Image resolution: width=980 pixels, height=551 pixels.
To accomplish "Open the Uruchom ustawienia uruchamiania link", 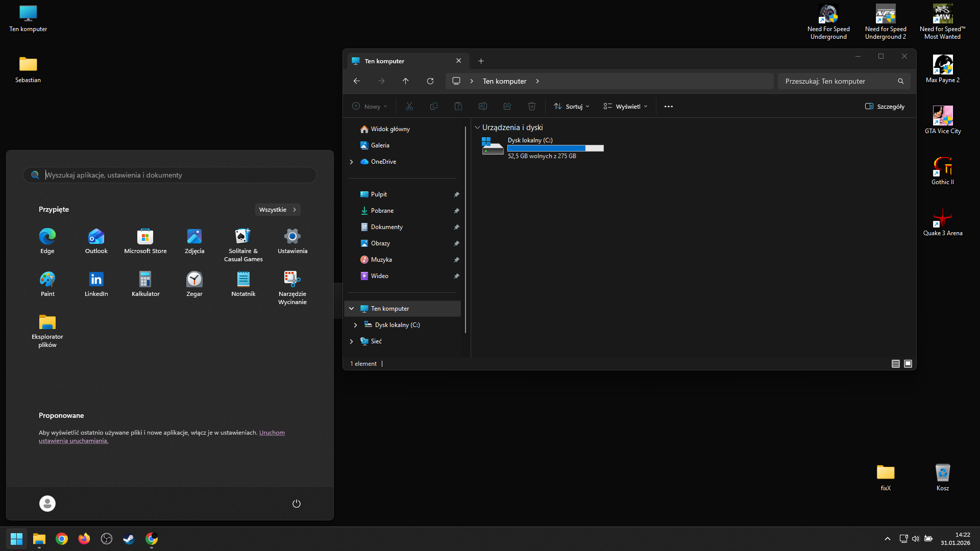I will [x=272, y=433].
